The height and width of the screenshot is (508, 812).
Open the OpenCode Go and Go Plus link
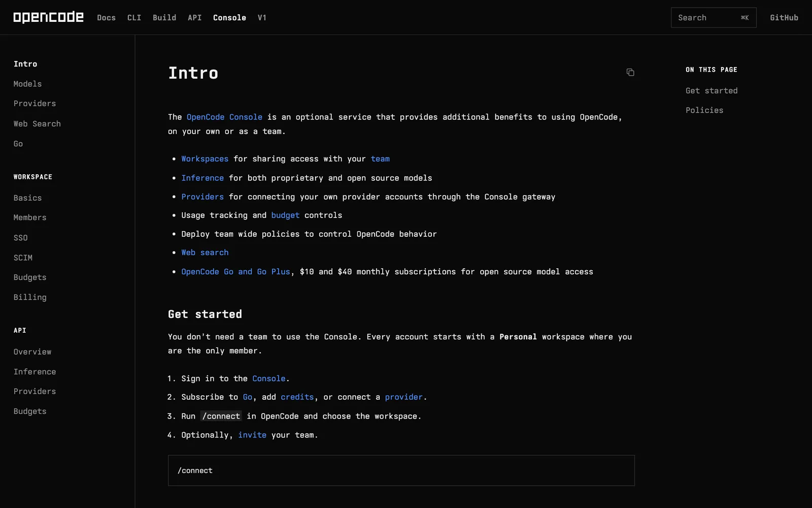coord(235,272)
